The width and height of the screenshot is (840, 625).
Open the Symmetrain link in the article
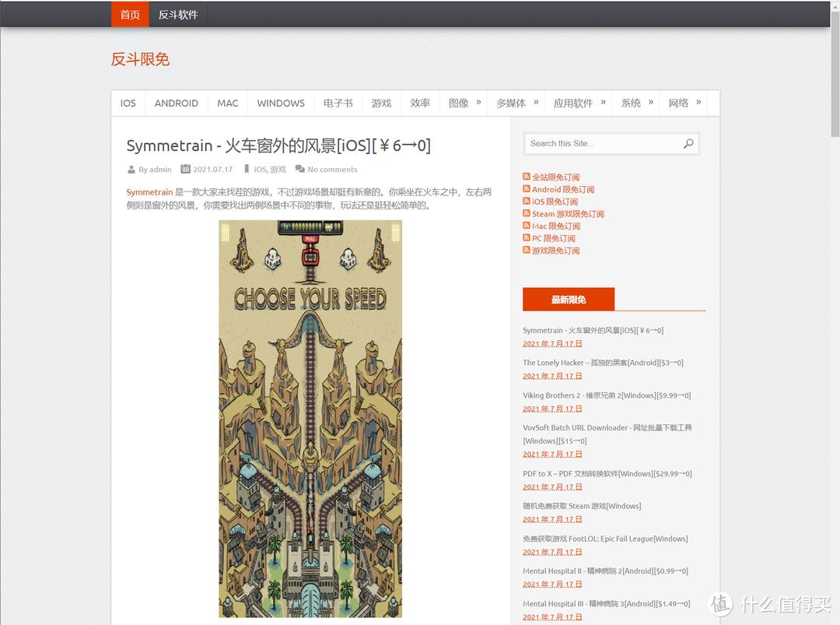149,192
